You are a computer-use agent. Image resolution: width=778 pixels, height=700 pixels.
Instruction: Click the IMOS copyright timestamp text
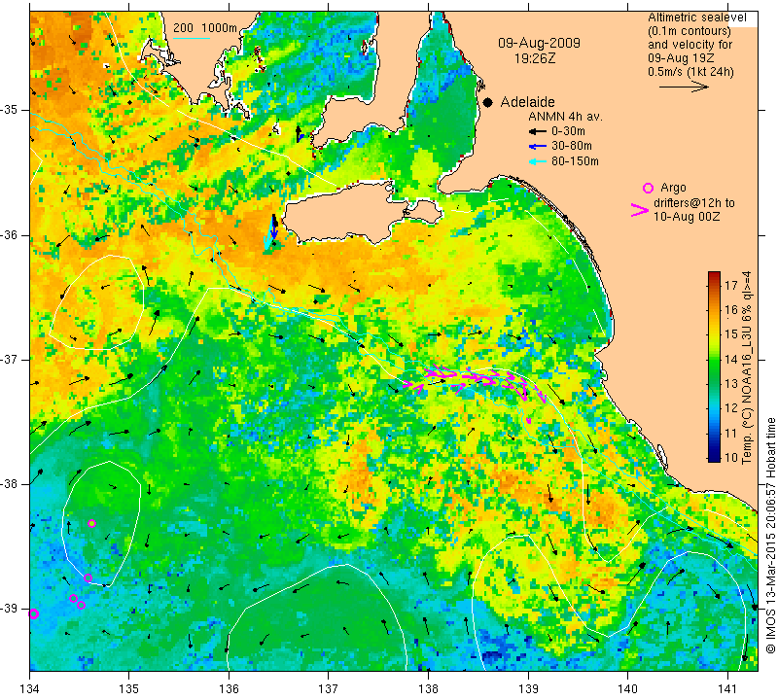coord(770,536)
